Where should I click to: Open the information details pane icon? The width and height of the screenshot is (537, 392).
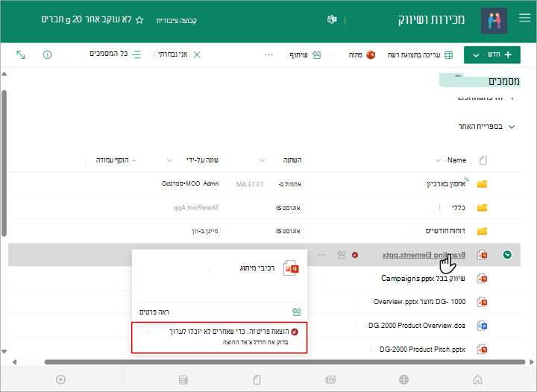point(47,54)
